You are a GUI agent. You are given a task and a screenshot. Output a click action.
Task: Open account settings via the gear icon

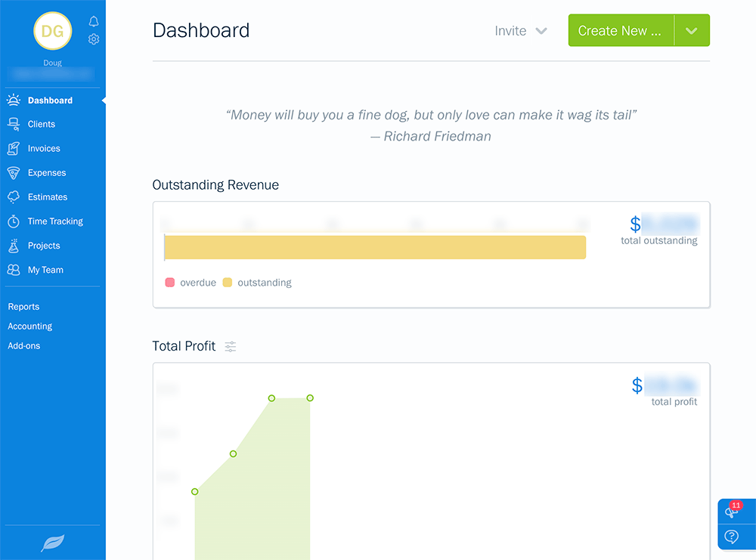(x=94, y=39)
